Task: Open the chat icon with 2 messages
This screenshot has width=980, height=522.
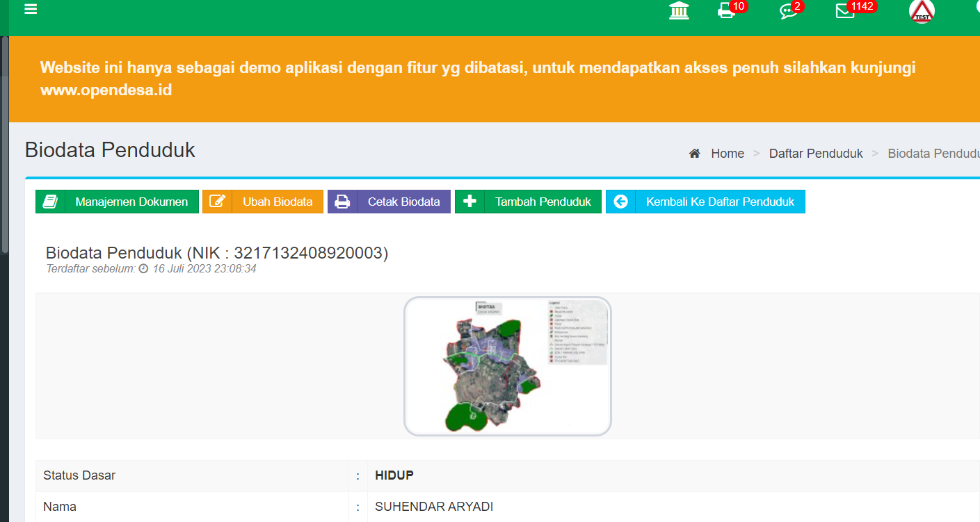Action: [x=788, y=12]
